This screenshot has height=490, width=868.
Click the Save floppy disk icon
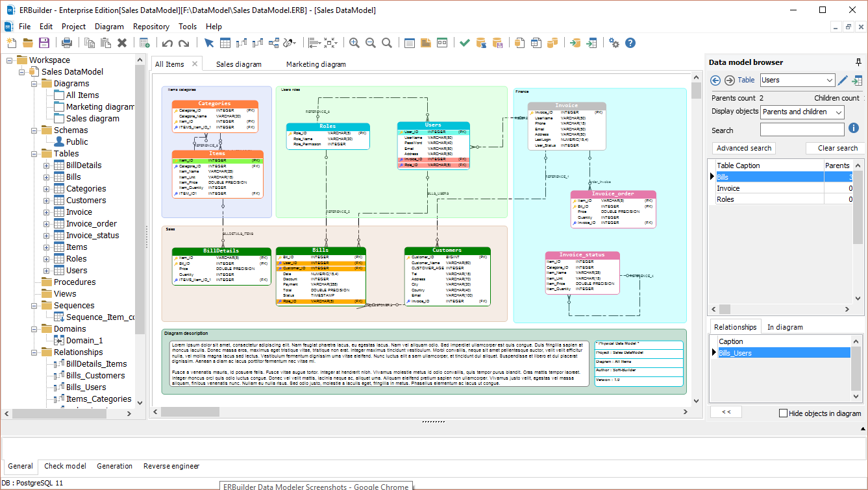(44, 43)
